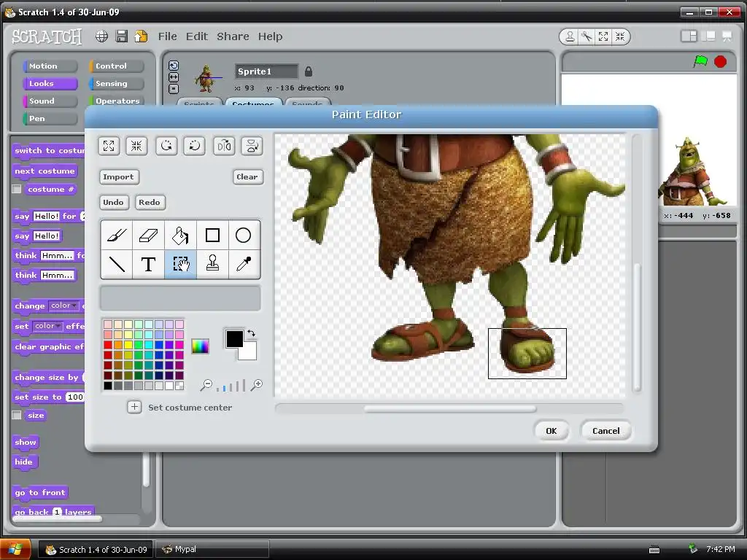The height and width of the screenshot is (560, 747).
Task: Open the rainbow color spectrum picker
Action: [200, 346]
